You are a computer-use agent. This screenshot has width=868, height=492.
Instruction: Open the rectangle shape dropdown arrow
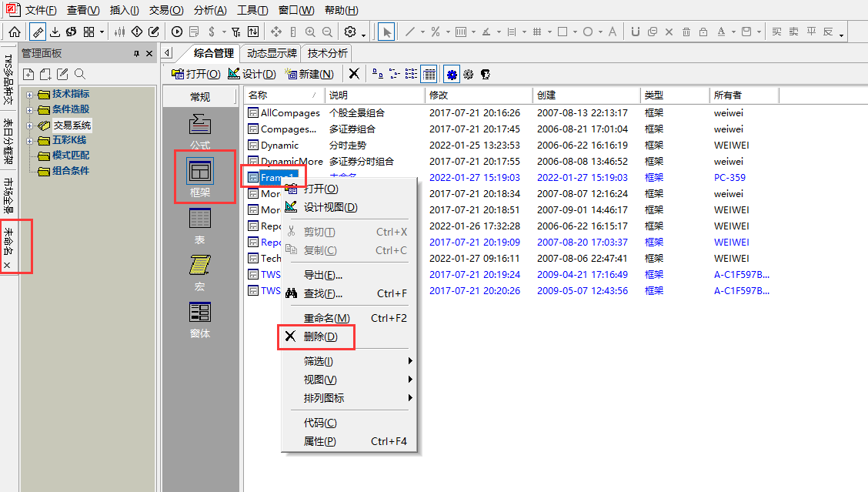click(575, 32)
